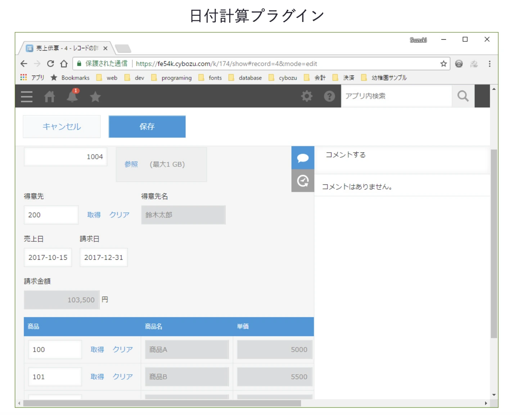Viewport: 532px width, 415px height.
Task: Open dev bookmark folder
Action: [134, 77]
